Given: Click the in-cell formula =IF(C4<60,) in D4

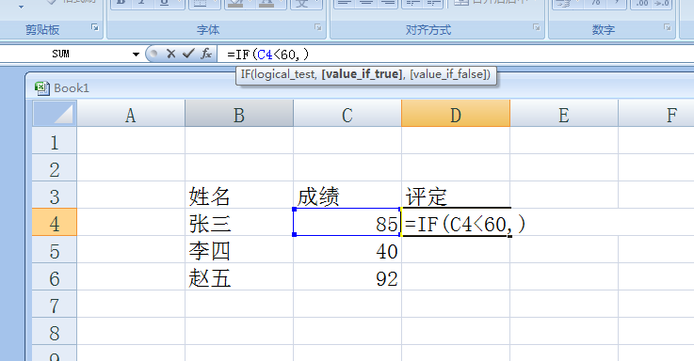Looking at the screenshot, I should [465, 223].
